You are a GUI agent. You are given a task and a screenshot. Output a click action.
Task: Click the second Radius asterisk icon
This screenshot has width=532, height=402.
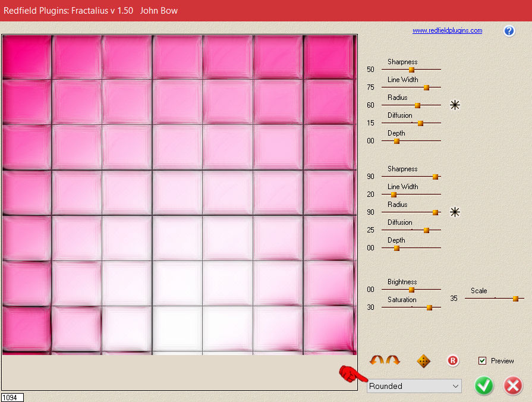click(455, 212)
